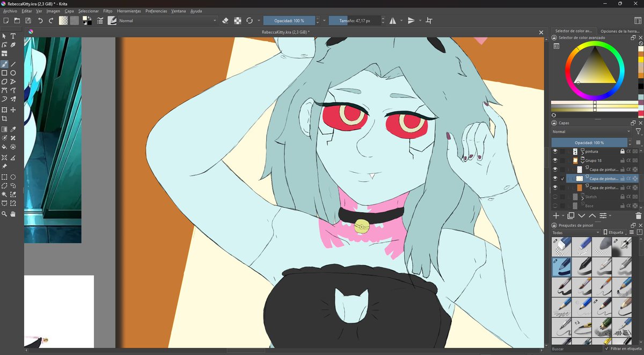Select the Pan hand tool
This screenshot has width=644, height=355.
tap(13, 214)
